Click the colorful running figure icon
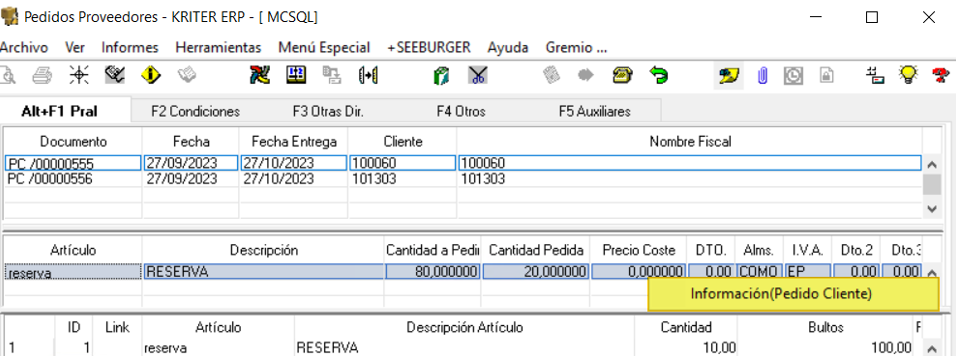Image resolution: width=956 pixels, height=363 pixels. pos(260,76)
